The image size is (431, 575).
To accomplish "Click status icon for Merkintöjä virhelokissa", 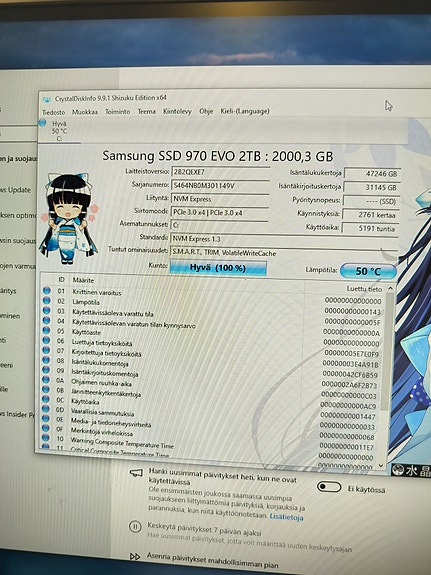I will (45, 428).
